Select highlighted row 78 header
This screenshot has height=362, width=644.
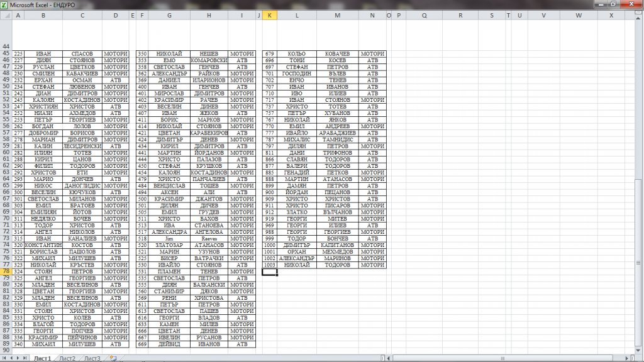point(6,271)
